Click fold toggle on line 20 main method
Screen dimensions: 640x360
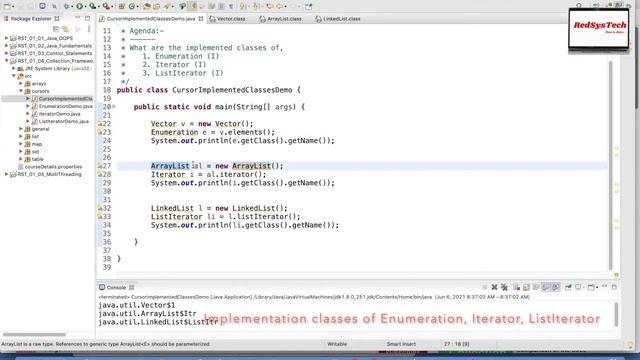click(x=114, y=107)
